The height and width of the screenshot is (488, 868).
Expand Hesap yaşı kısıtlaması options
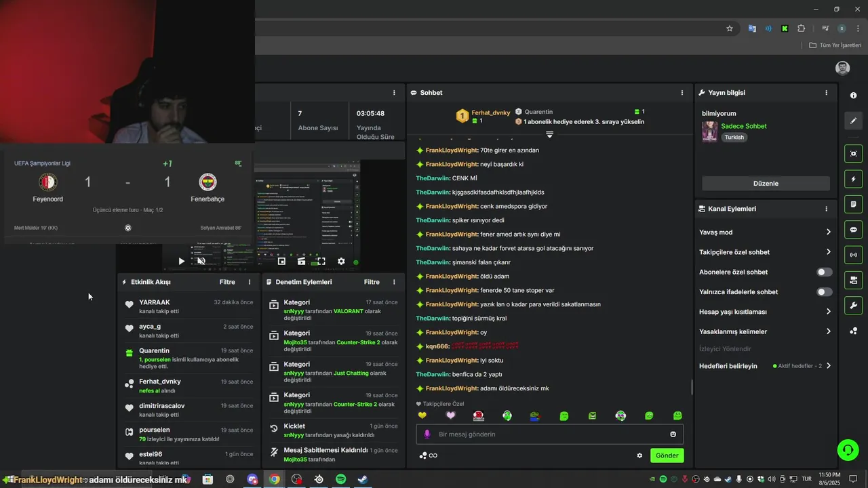765,312
